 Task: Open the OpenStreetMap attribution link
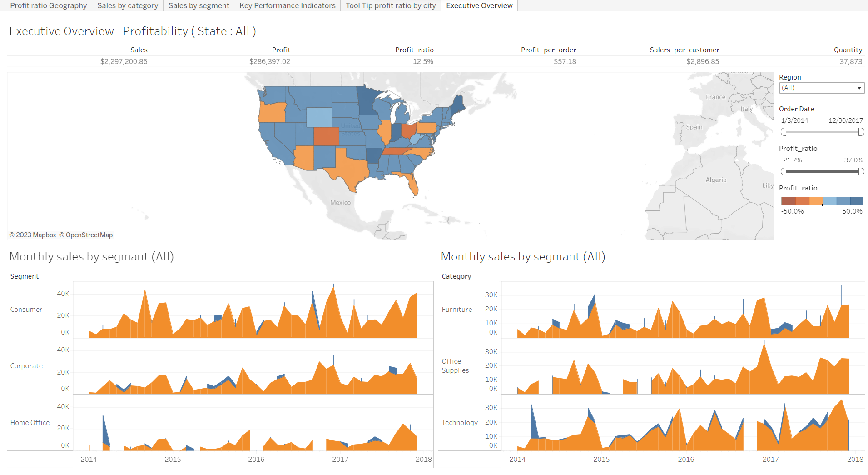pos(86,235)
